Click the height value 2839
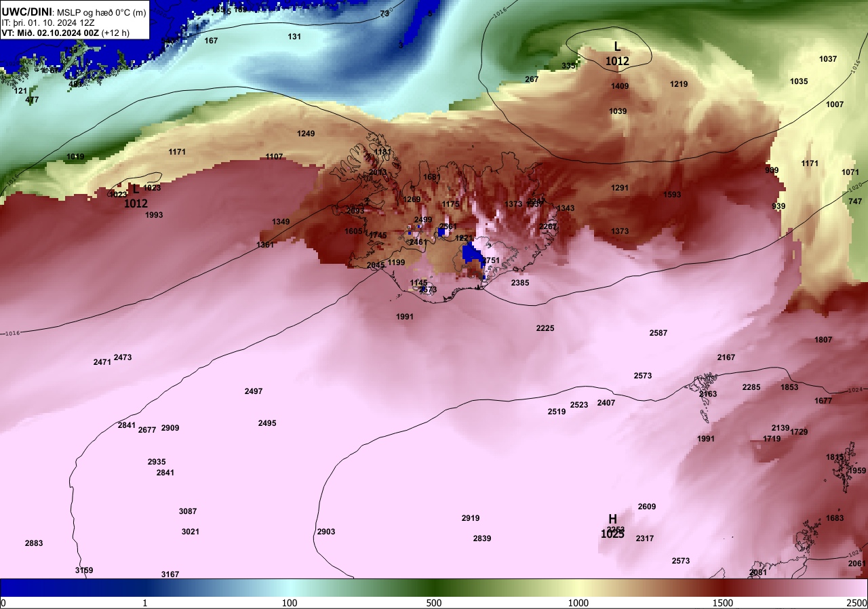Viewport: 868px width, 609px height. point(482,538)
